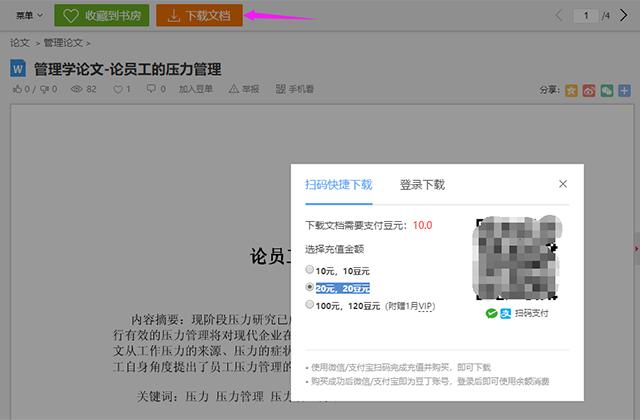Image resolution: width=640 pixels, height=420 pixels.
Task: Share via yellow star QZone icon
Action: tap(571, 90)
